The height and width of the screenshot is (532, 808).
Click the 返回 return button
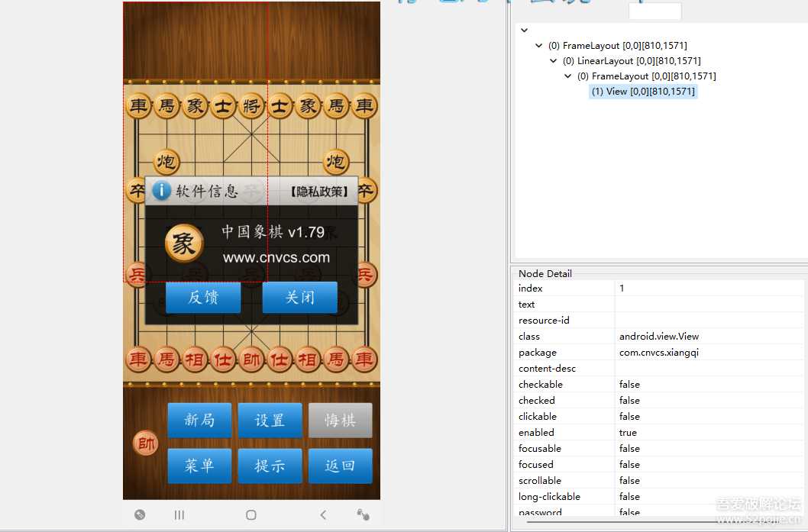(341, 466)
